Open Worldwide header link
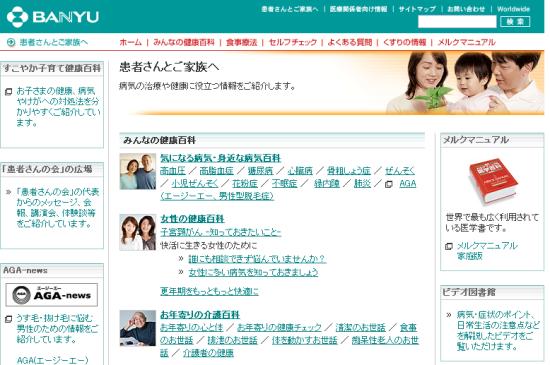This screenshot has height=365, width=550. tap(513, 9)
